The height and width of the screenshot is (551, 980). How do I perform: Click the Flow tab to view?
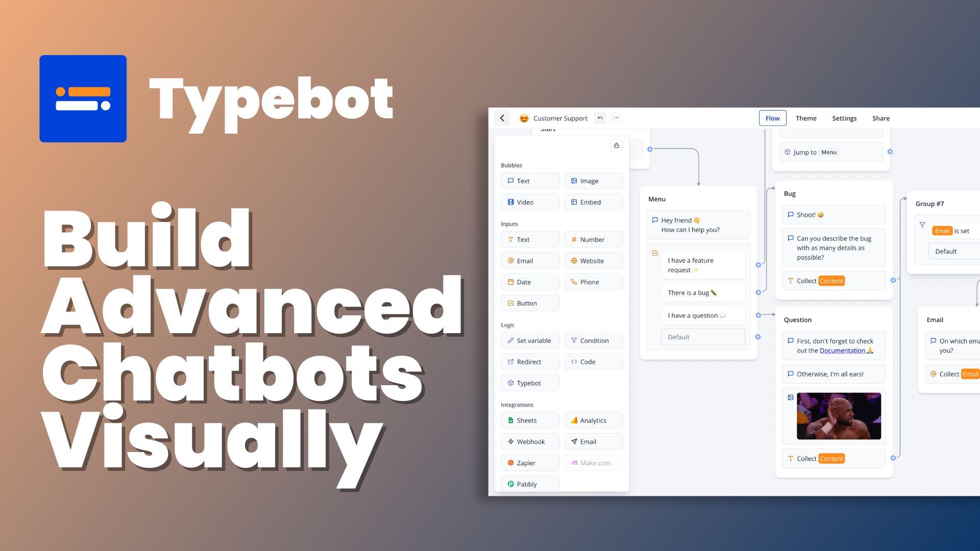click(x=772, y=118)
